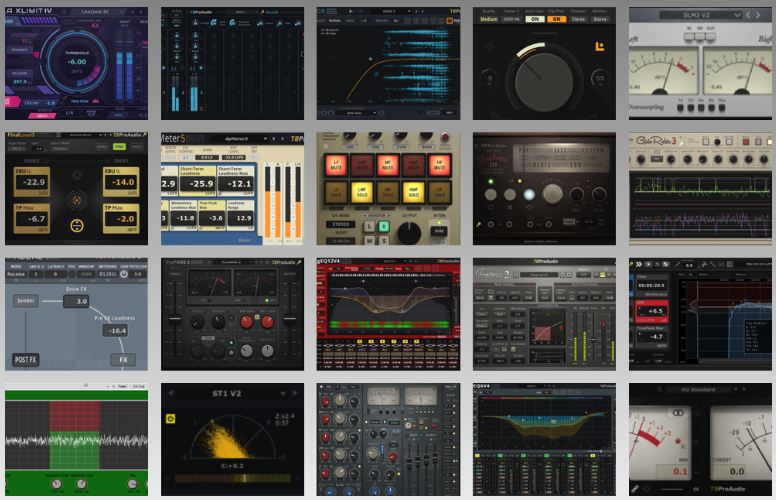Click the orange icon at EQ analyzer top right
This screenshot has height=500, width=776.
(449, 21)
